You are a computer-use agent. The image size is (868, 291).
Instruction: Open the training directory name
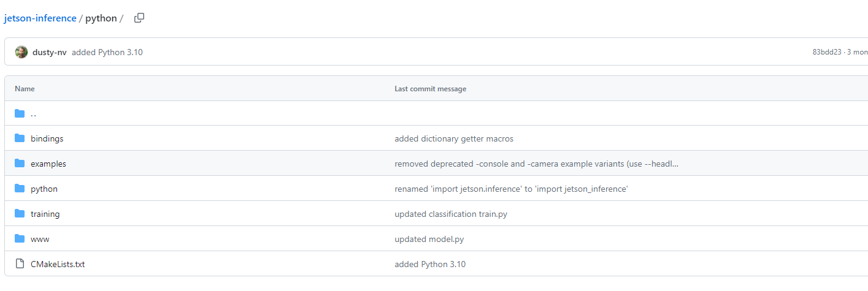pos(45,214)
